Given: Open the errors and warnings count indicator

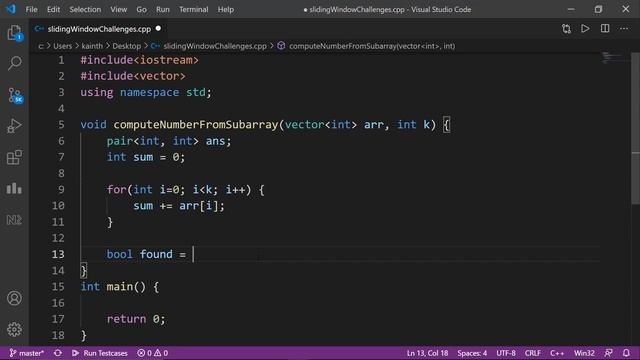Looking at the screenshot, I should pyautogui.click(x=153, y=353).
